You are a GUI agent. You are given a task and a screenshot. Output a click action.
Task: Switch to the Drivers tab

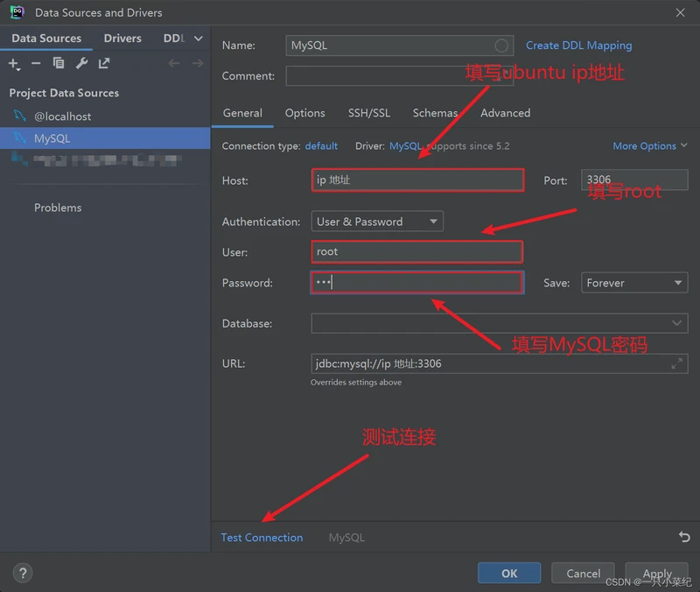pos(122,39)
